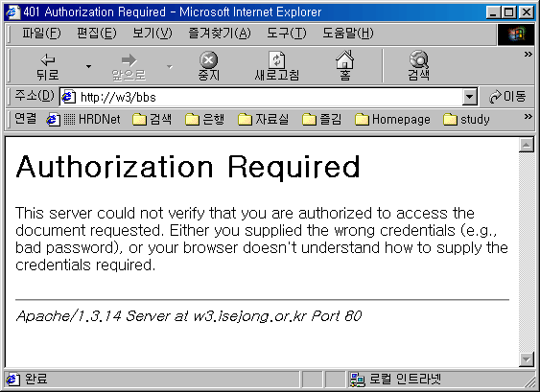The image size is (540, 392).
Task: Click the 뒤로 back arrow icon
Action: 48,59
